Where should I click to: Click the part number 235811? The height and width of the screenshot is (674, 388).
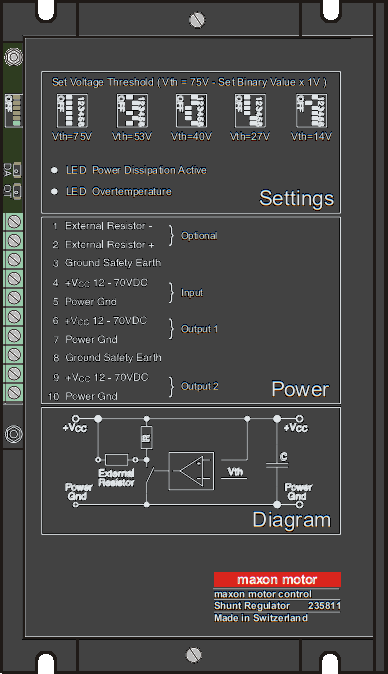pos(324,606)
